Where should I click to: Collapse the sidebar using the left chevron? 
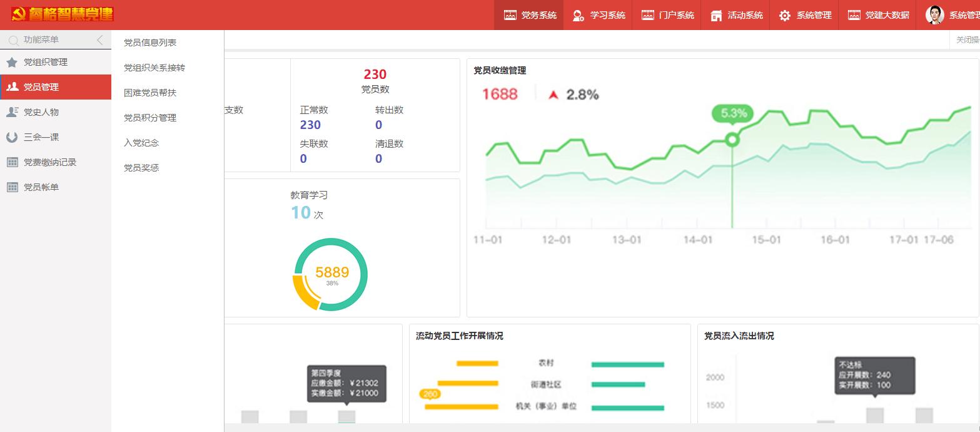99,39
